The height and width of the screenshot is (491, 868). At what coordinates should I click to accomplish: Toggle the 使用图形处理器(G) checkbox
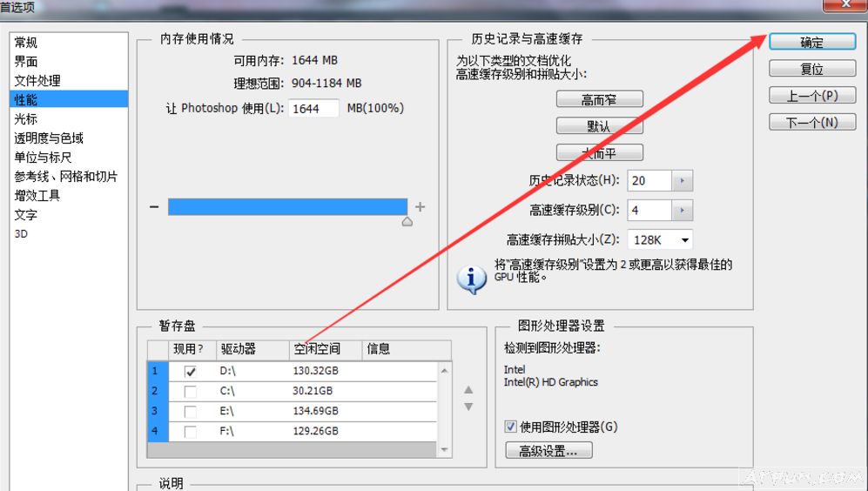pos(510,427)
